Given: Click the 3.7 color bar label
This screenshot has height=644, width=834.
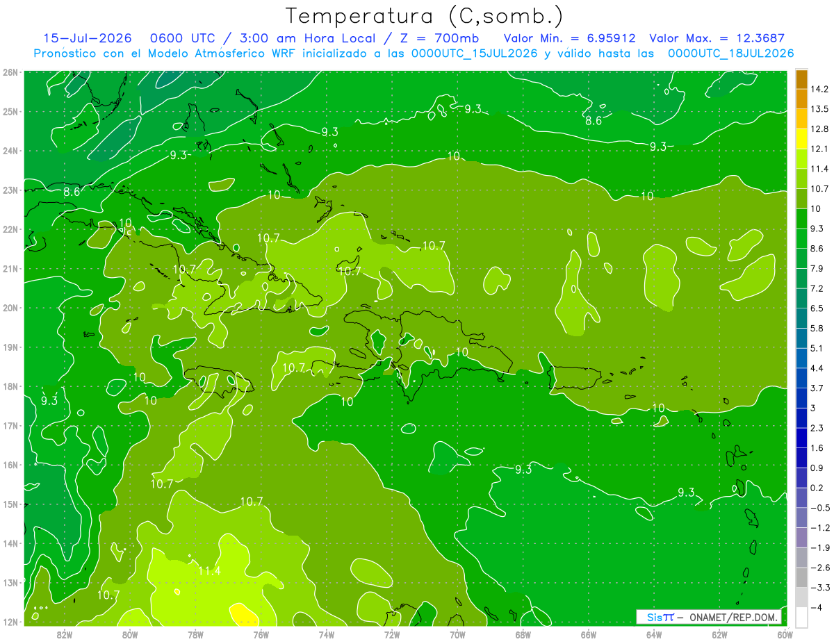Looking at the screenshot, I should (818, 388).
